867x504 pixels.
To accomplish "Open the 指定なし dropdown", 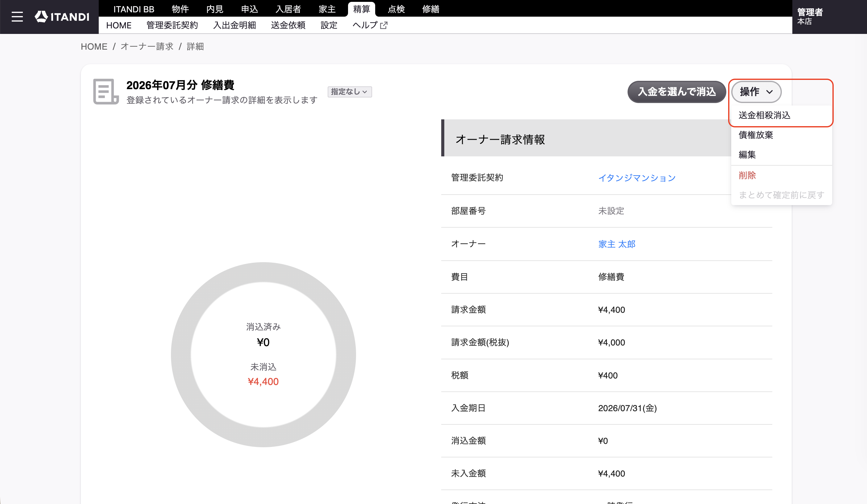I will point(350,92).
